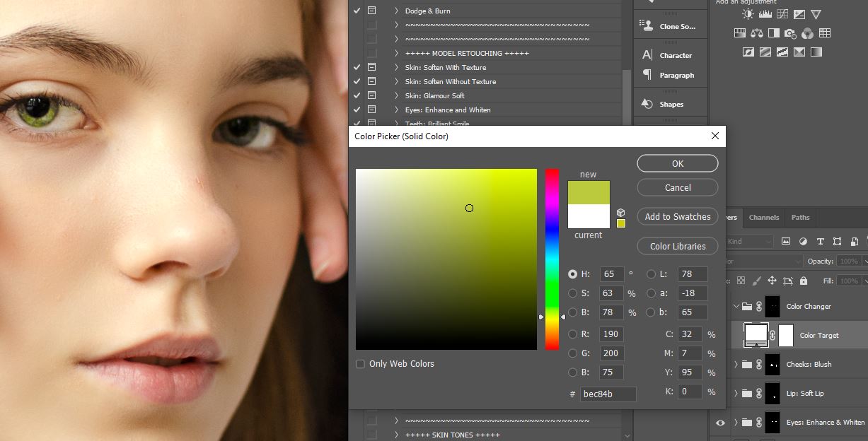The image size is (868, 441).
Task: Add a Posterize adjustment
Action: pos(765,52)
